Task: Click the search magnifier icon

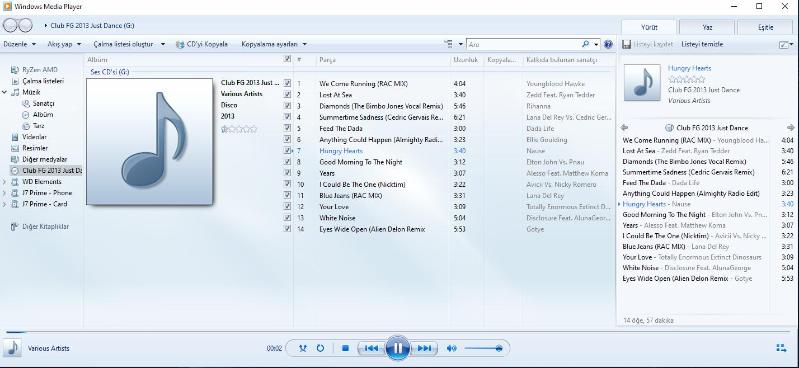Action: (x=585, y=44)
